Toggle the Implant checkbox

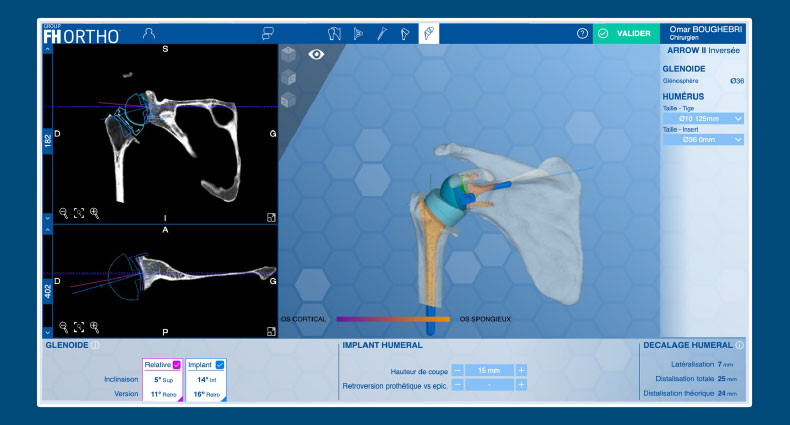coord(220,365)
